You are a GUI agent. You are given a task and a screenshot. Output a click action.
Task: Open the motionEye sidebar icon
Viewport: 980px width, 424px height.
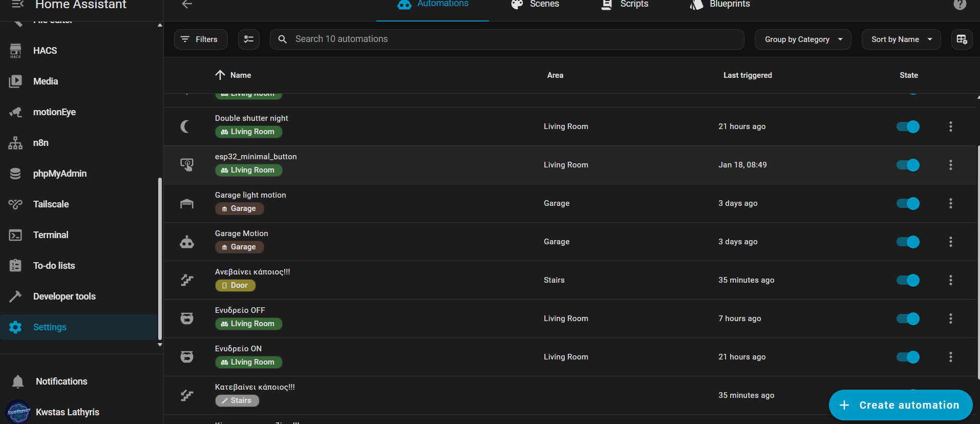[x=16, y=112]
